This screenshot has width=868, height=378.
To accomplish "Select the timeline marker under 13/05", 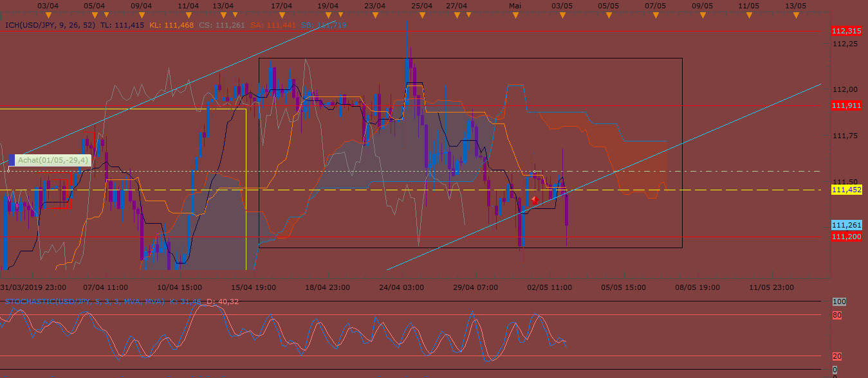I will pos(795,14).
